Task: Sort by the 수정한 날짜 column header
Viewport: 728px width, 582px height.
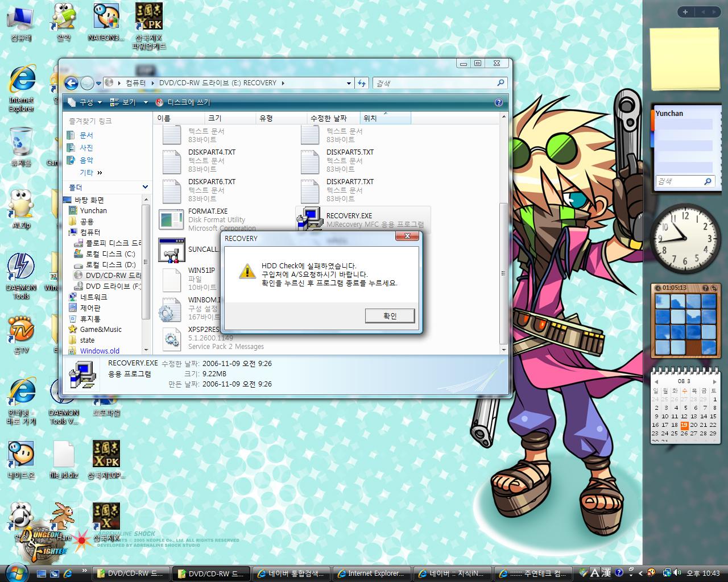Action: click(x=333, y=118)
